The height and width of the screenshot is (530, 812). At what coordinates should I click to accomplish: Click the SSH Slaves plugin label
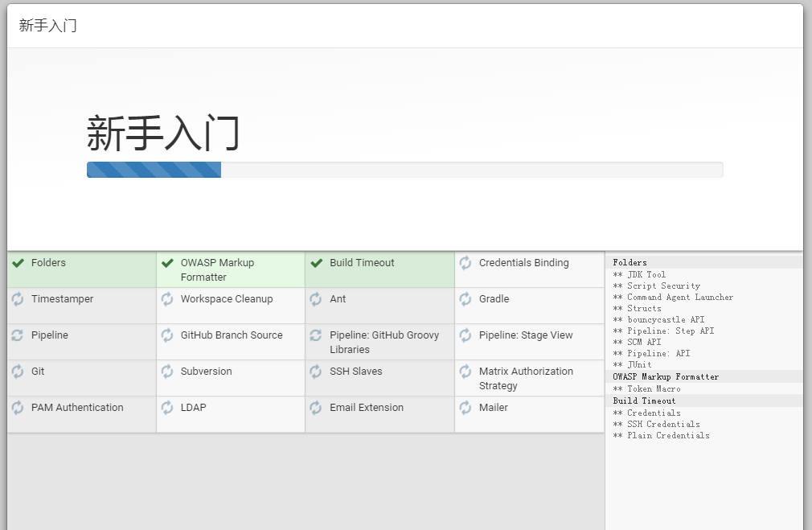(356, 372)
